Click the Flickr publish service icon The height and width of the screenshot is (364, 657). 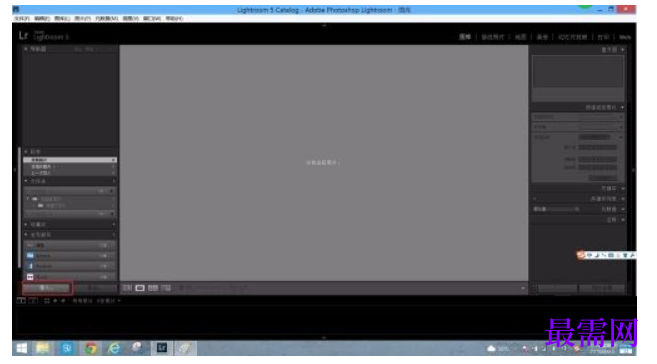click(30, 276)
